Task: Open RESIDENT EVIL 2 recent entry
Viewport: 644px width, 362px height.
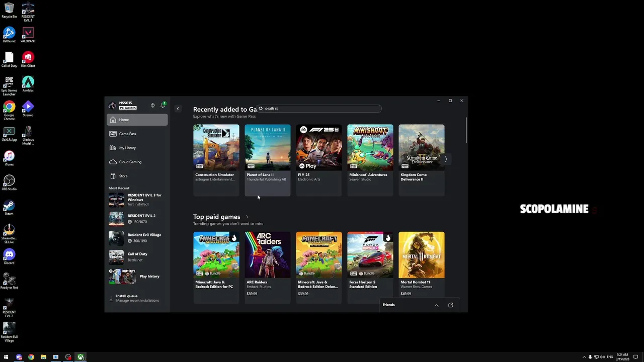Action: pos(137,219)
